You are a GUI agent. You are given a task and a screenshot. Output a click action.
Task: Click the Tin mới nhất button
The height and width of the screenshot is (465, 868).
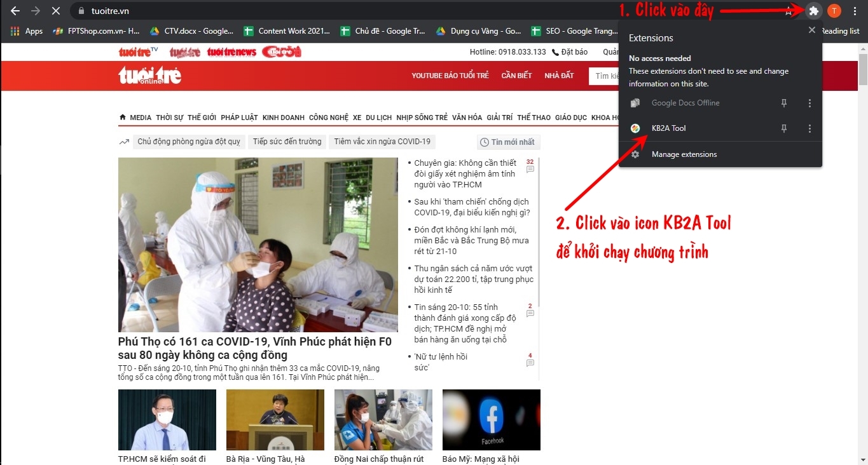[508, 142]
